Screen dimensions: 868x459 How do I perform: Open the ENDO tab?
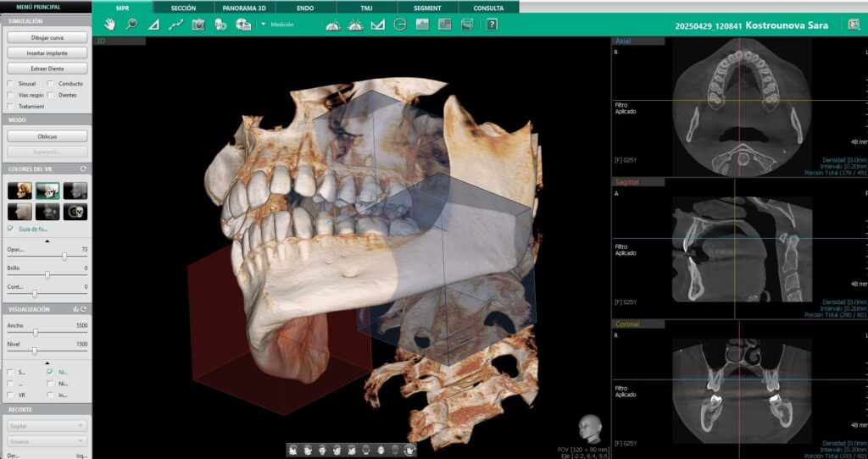pyautogui.click(x=305, y=8)
